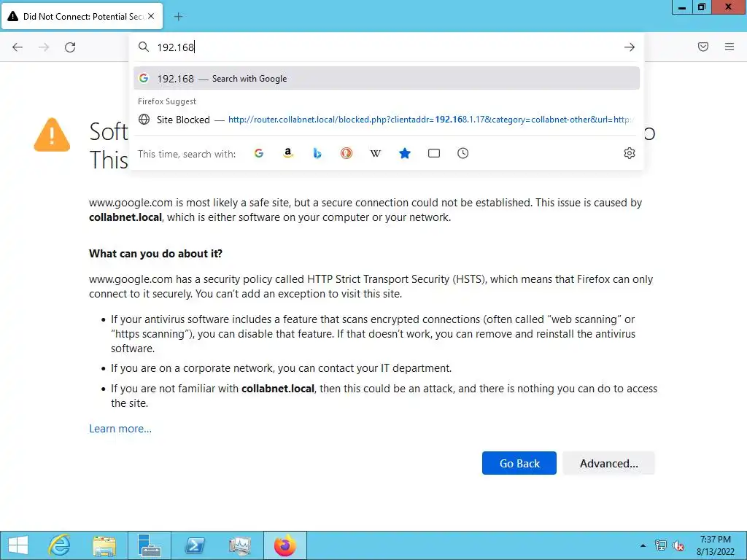Open the monitor chart taskbar app

coord(239,545)
